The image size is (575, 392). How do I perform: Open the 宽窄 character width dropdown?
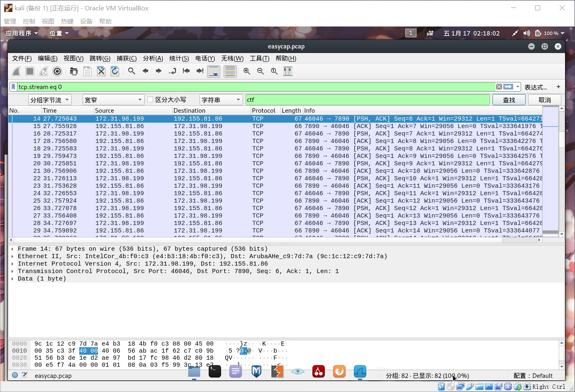click(x=113, y=100)
